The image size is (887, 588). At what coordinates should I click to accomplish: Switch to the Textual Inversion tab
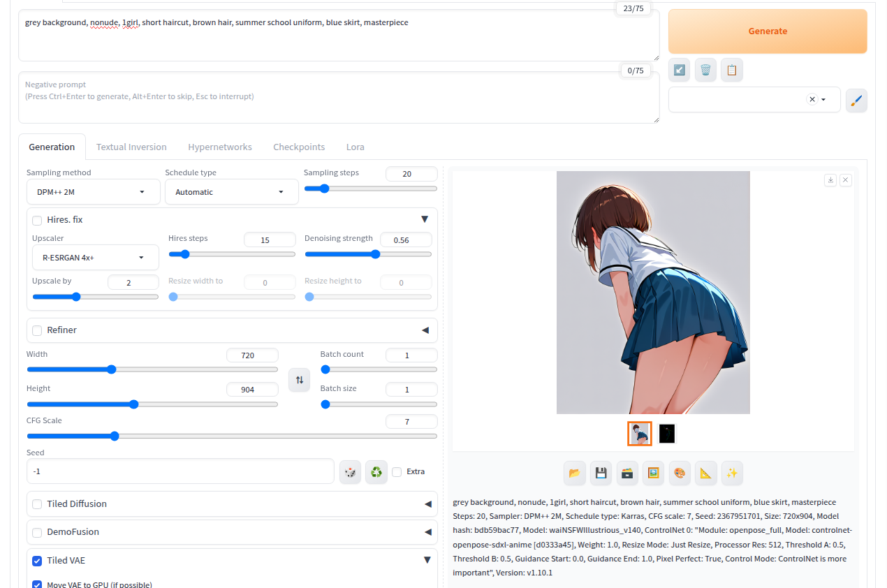(x=131, y=147)
